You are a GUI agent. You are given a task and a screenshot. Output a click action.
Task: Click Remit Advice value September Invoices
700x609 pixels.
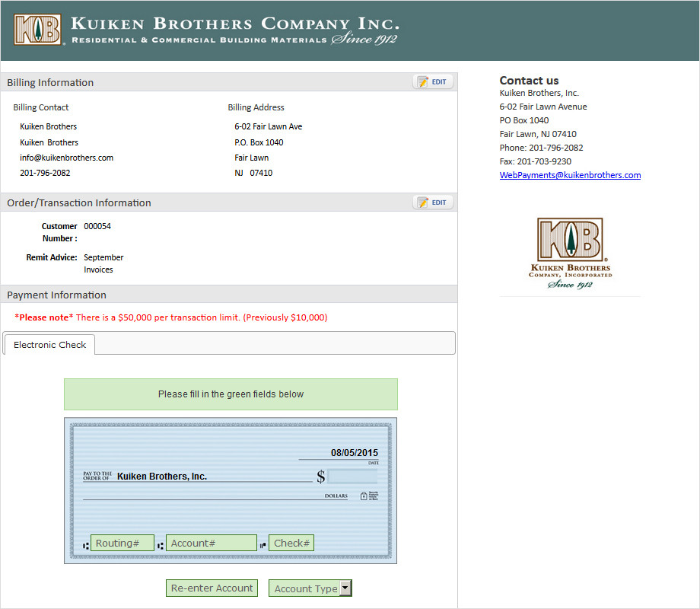(x=103, y=263)
